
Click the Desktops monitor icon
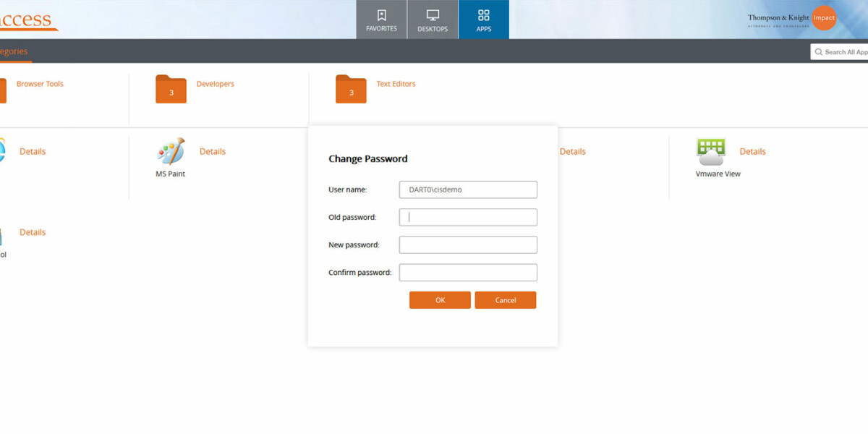[x=433, y=14]
